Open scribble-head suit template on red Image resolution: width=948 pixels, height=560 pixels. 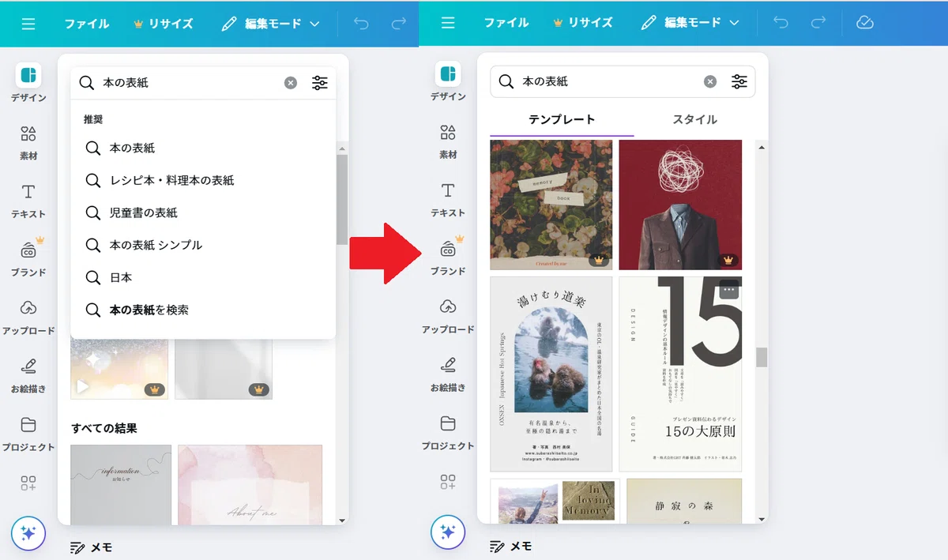680,205
